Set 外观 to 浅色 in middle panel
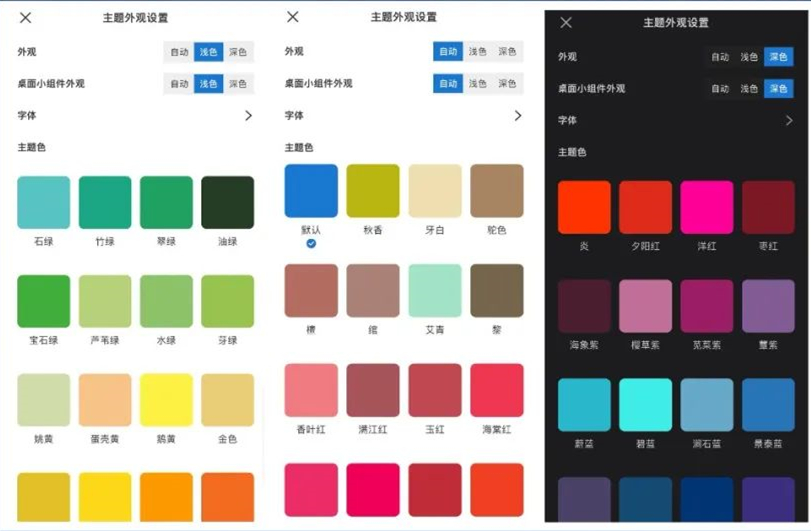This screenshot has width=811, height=531. (x=477, y=51)
